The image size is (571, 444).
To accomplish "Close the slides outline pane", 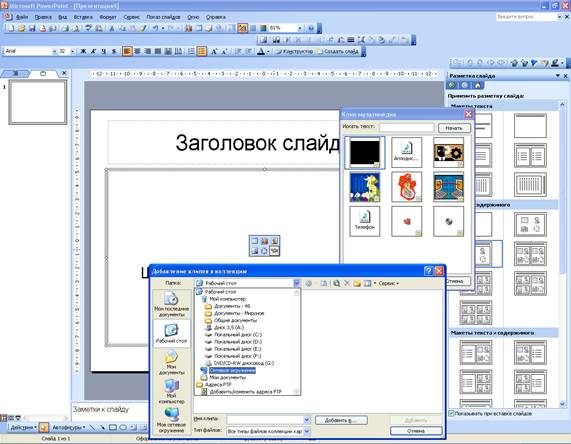I will point(64,73).
